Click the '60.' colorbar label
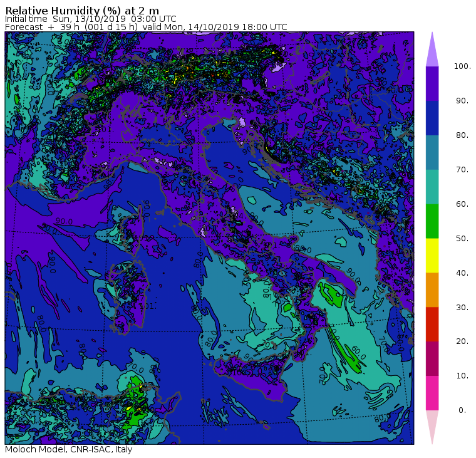 tap(462, 204)
